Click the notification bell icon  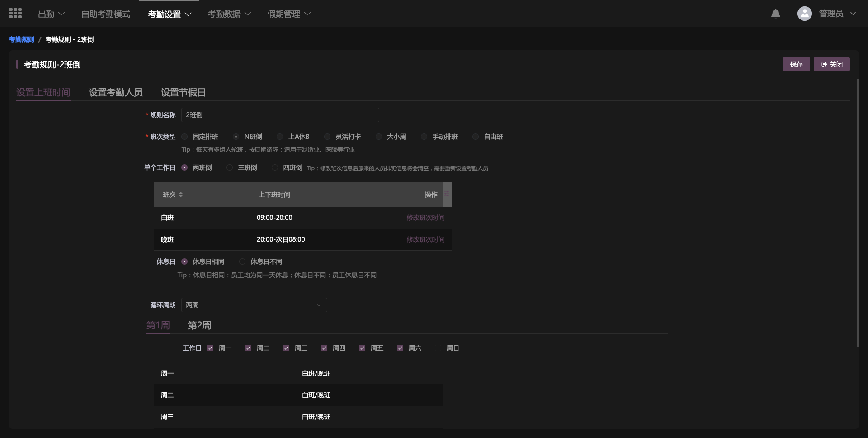pyautogui.click(x=775, y=14)
